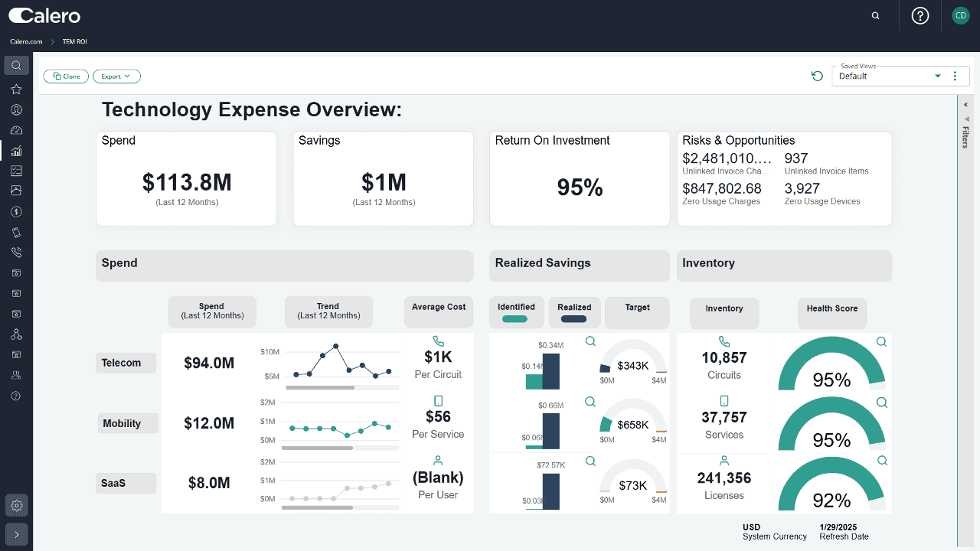Screen dimensions: 980x551
Task: Toggle the Identified legend item
Action: click(x=516, y=312)
